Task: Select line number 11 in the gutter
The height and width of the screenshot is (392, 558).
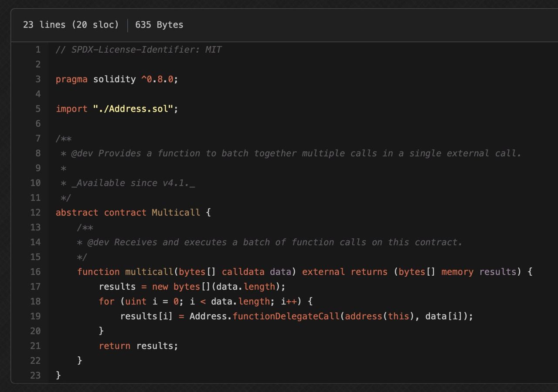Action: 35,198
